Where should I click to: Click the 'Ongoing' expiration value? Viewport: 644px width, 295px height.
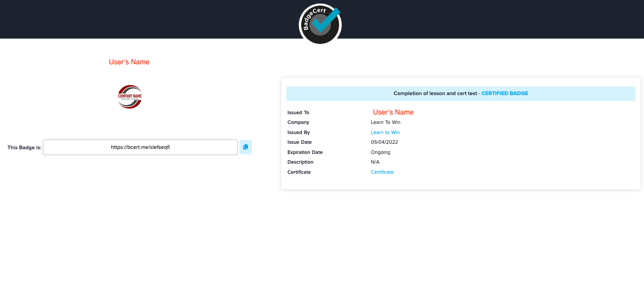point(380,152)
